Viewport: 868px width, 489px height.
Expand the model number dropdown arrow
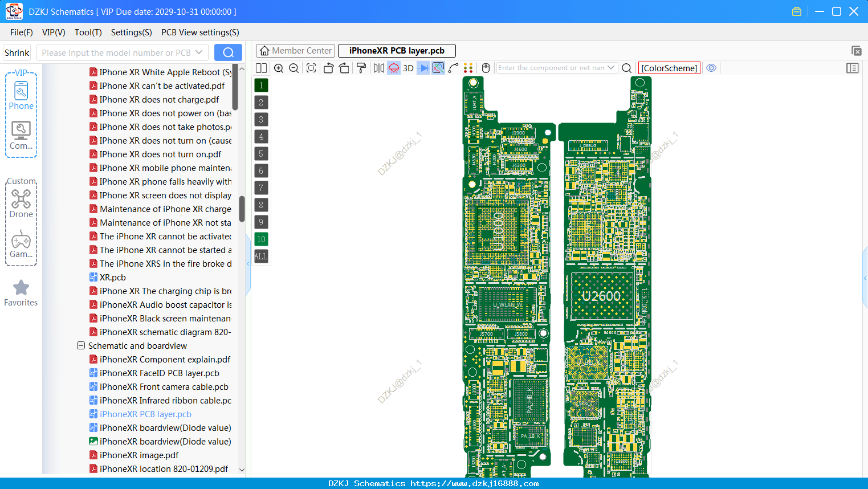pyautogui.click(x=199, y=52)
